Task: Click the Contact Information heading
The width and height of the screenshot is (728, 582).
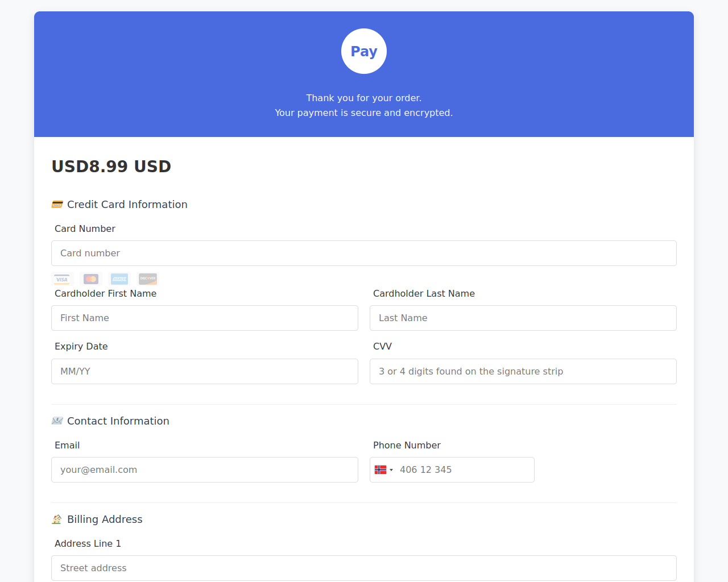Action: coord(118,421)
